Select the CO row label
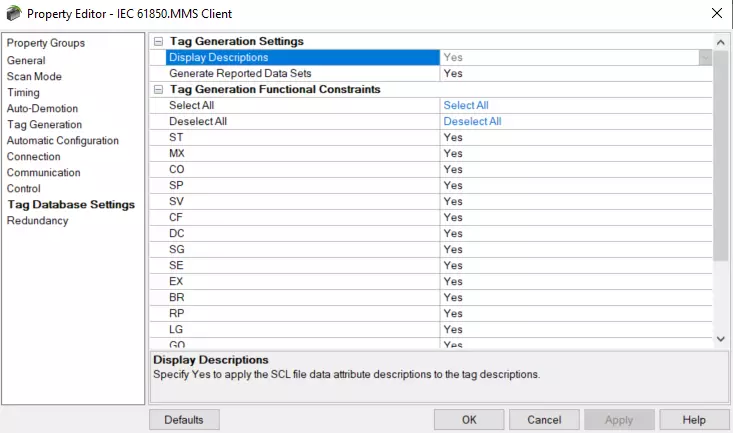The height and width of the screenshot is (433, 733). (177, 169)
